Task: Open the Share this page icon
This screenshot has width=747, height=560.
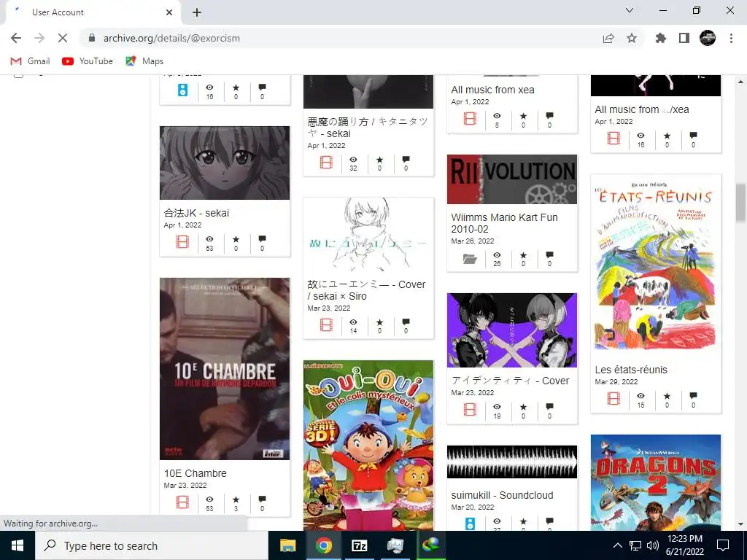Action: click(x=608, y=38)
